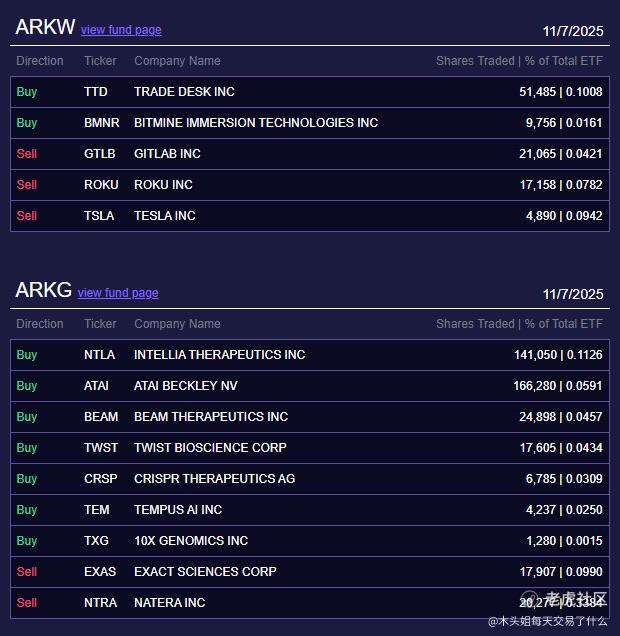The width and height of the screenshot is (620, 636).
Task: Click the NTLA Intellia Therapeutics row
Action: (310, 355)
